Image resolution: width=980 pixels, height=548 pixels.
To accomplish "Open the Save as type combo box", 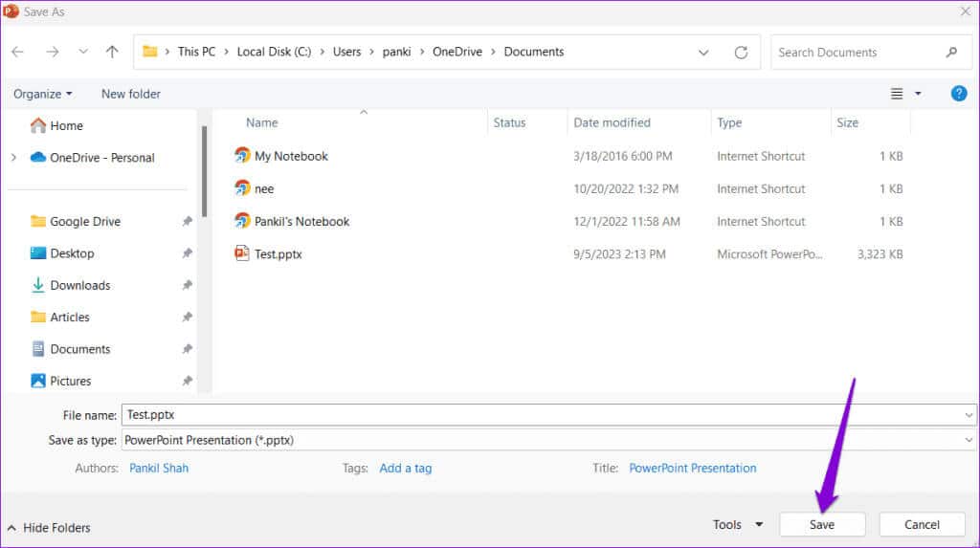I will click(x=548, y=440).
